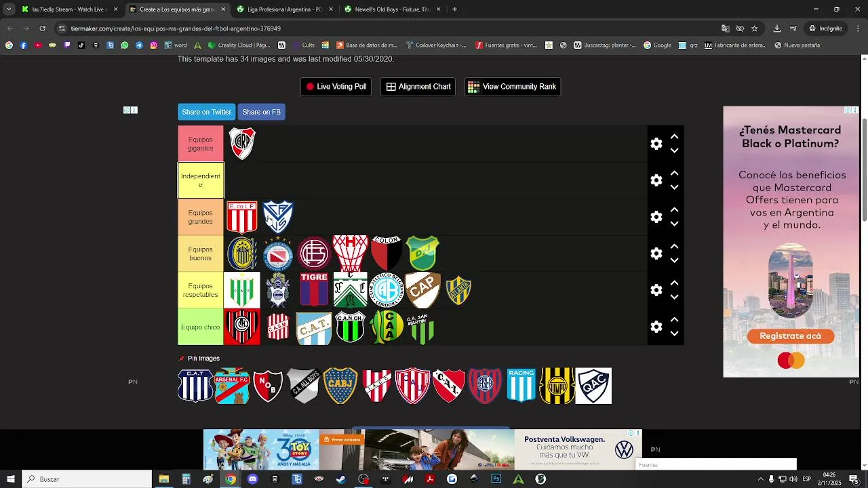This screenshot has height=488, width=868.
Task: Open settings gear for Equipos buenos row
Action: click(x=656, y=253)
